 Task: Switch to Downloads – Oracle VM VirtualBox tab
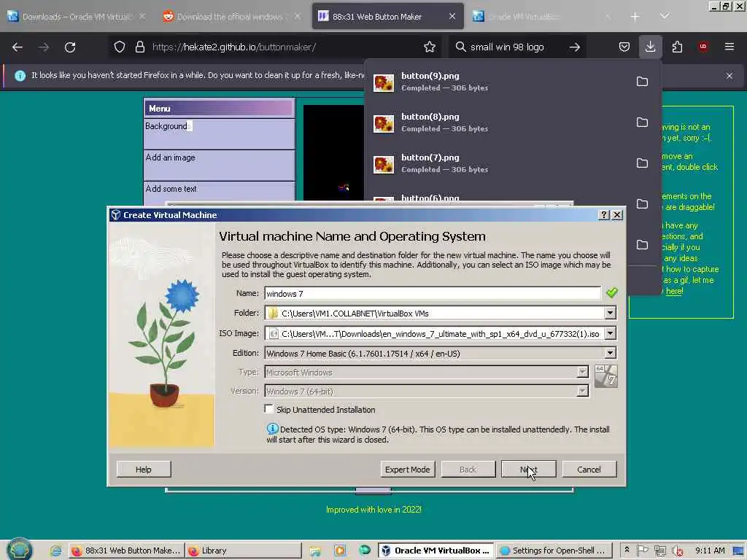click(x=76, y=17)
